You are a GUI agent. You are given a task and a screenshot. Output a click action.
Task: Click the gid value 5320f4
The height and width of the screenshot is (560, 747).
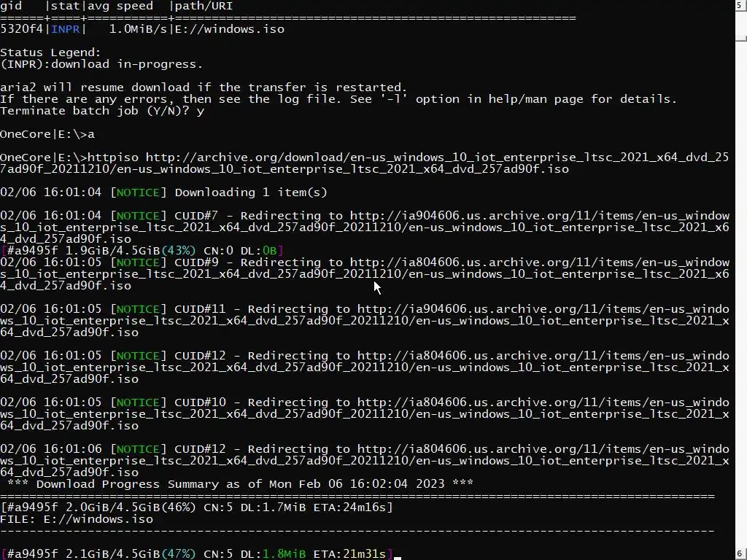click(21, 29)
